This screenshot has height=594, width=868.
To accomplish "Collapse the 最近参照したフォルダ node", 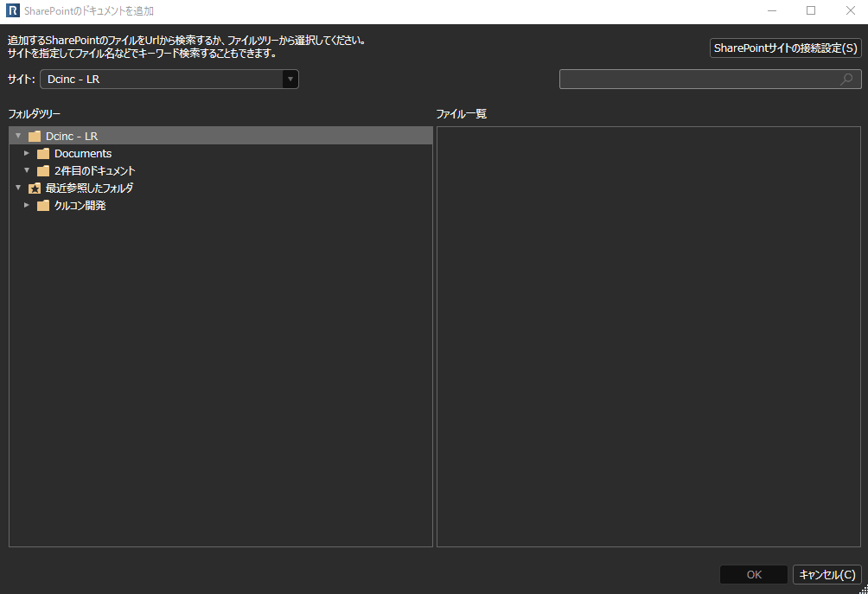I will [18, 188].
